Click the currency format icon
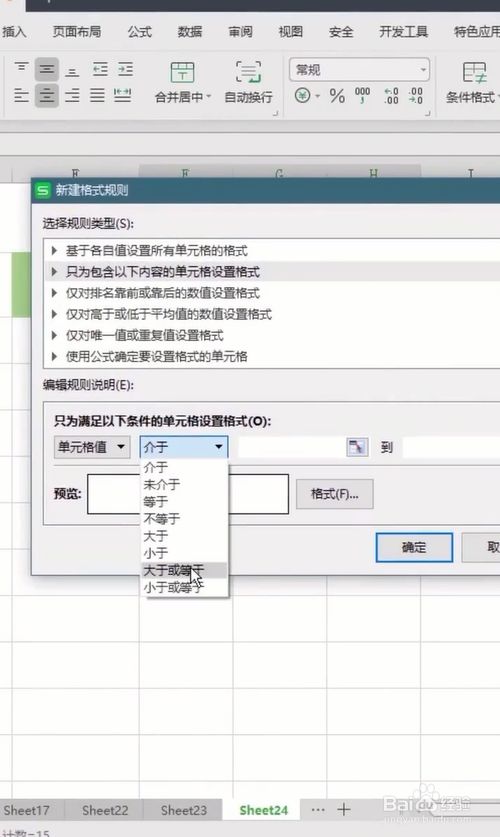The image size is (500, 837). pos(303,96)
